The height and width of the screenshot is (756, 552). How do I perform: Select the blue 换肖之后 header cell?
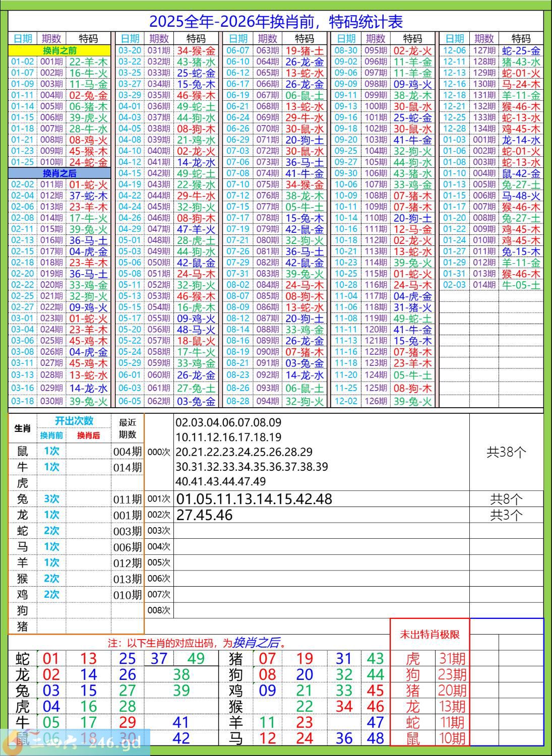[x=59, y=173]
